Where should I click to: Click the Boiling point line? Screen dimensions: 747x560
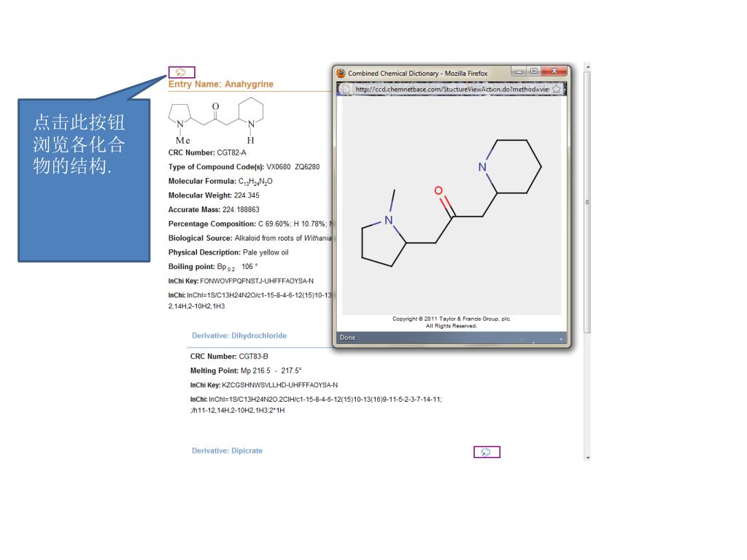[x=213, y=267]
